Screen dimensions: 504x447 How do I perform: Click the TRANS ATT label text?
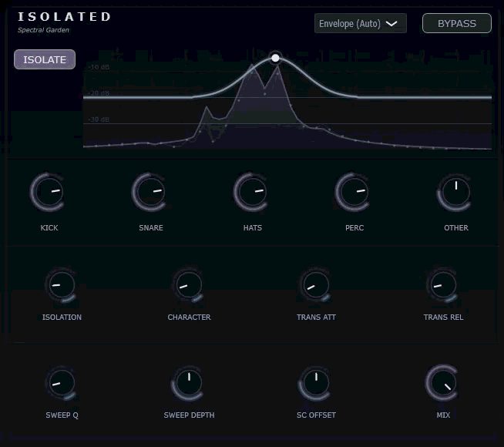click(316, 318)
